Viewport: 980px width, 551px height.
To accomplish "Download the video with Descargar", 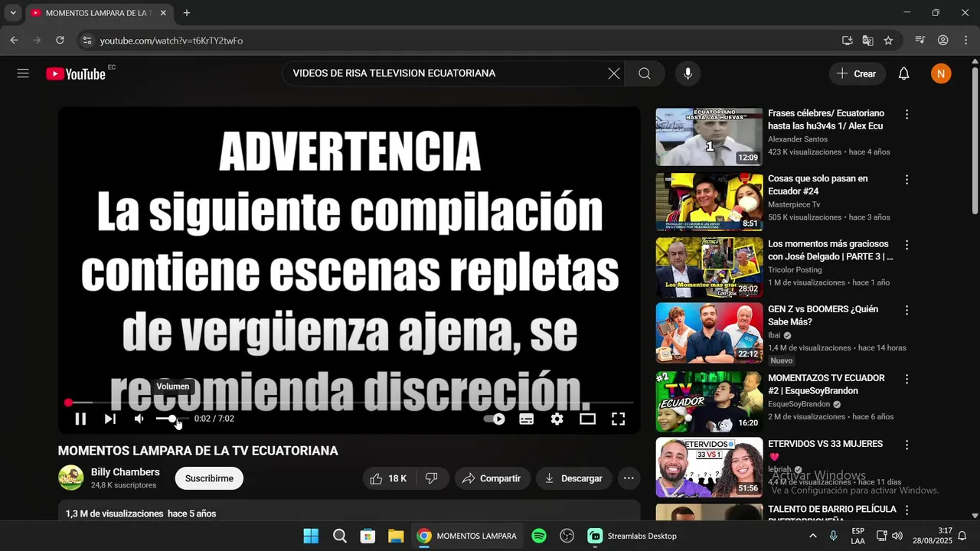I will [574, 478].
